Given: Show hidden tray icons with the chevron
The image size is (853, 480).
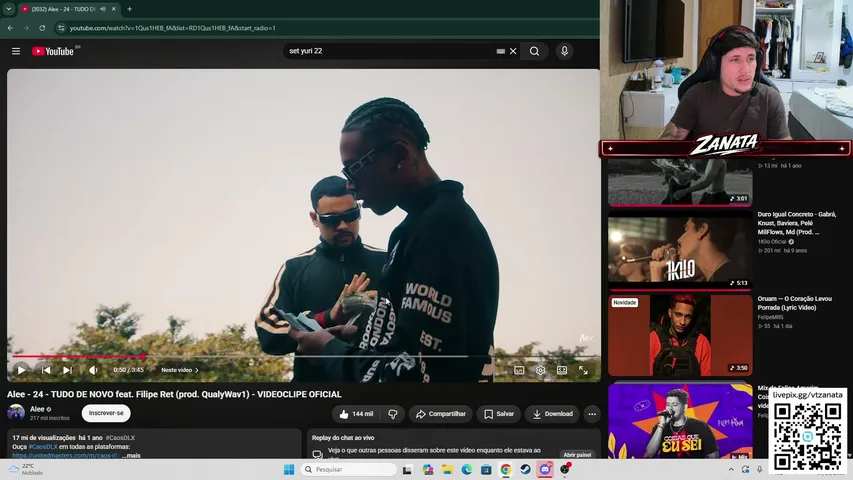Looking at the screenshot, I should pos(731,470).
